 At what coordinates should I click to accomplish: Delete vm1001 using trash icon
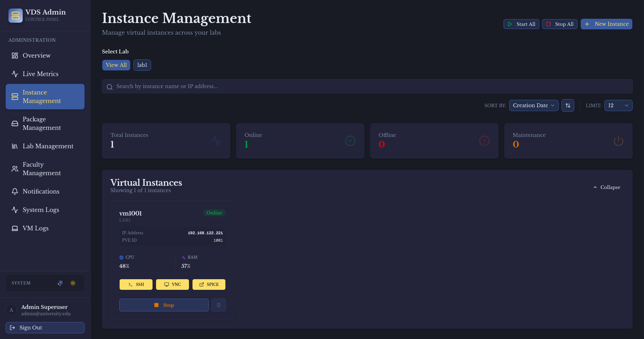[219, 305]
